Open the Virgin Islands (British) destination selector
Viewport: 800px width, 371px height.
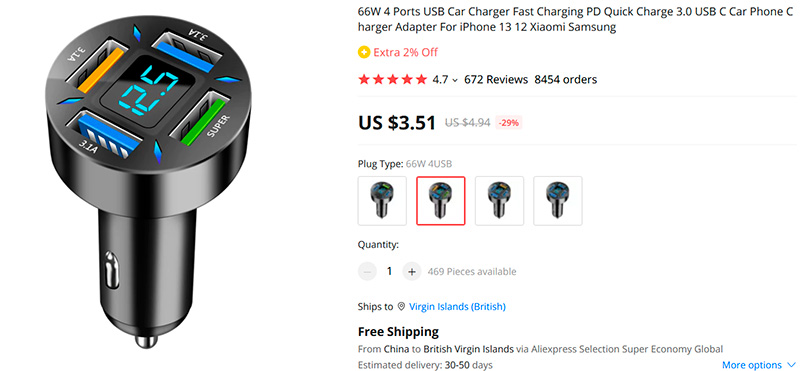457,307
